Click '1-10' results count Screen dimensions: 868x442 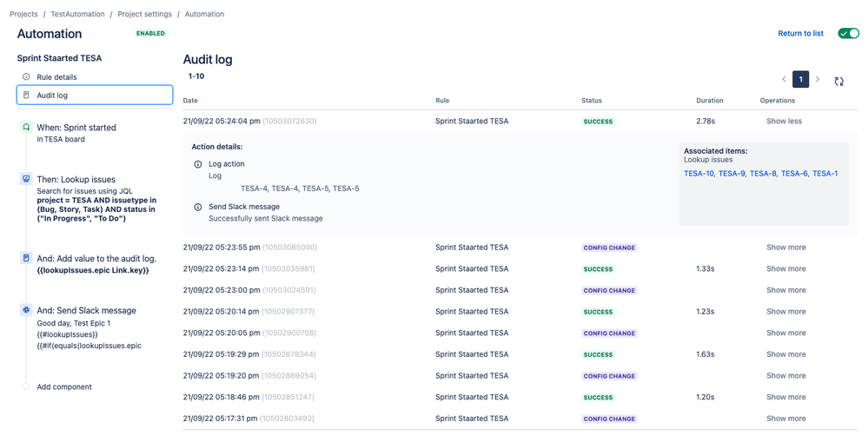pyautogui.click(x=196, y=76)
